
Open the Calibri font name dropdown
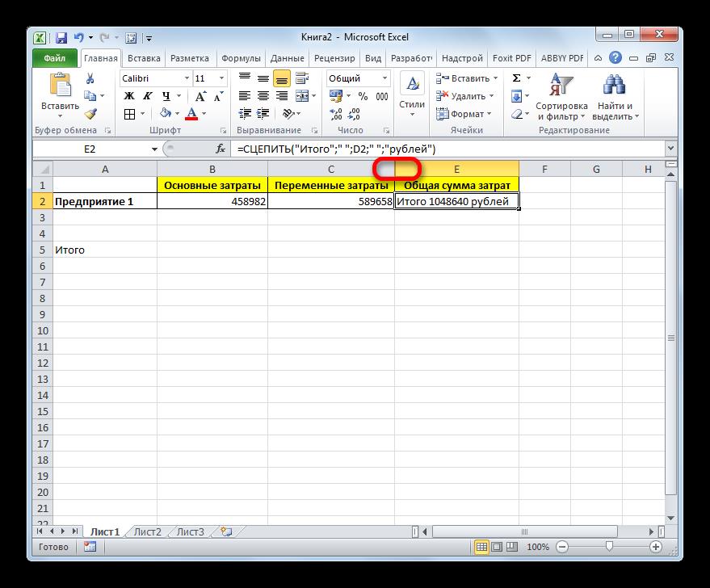tap(187, 78)
